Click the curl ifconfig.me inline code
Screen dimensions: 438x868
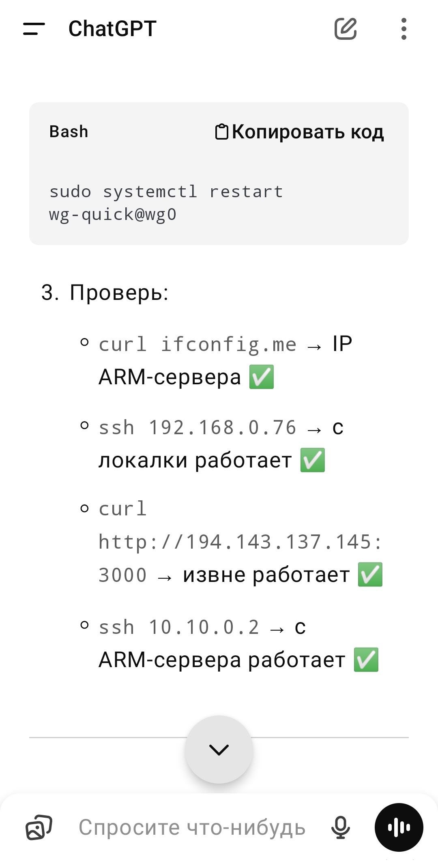198,344
